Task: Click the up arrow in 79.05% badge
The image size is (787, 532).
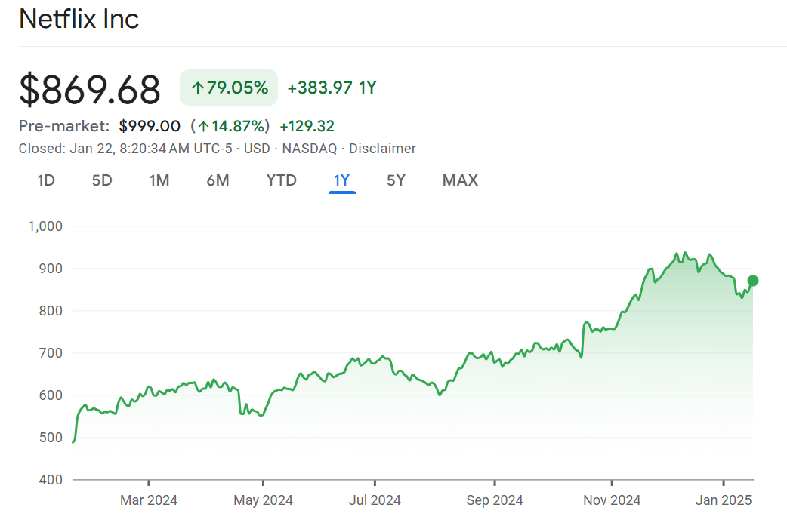Action: point(197,88)
